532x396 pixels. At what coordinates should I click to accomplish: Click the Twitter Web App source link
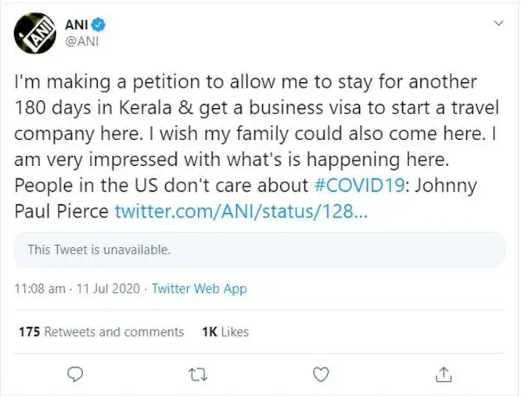coord(199,288)
